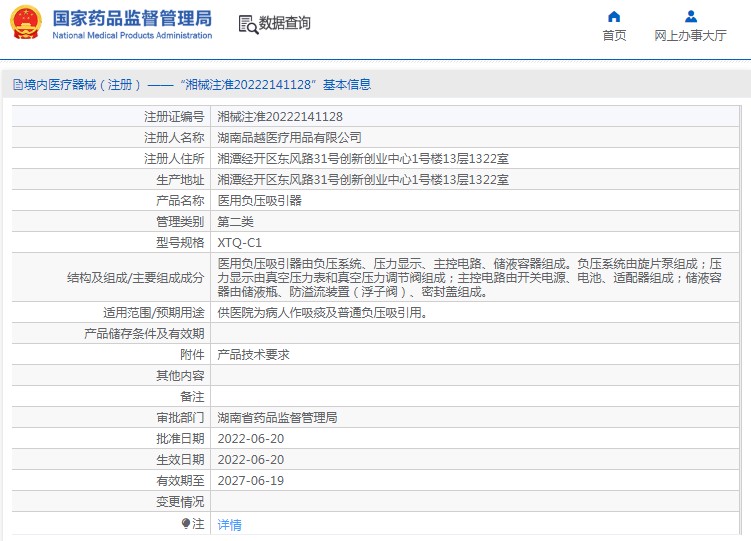This screenshot has height=541, width=751.
Task: Click the model value XTQ-C1
Action: click(239, 243)
